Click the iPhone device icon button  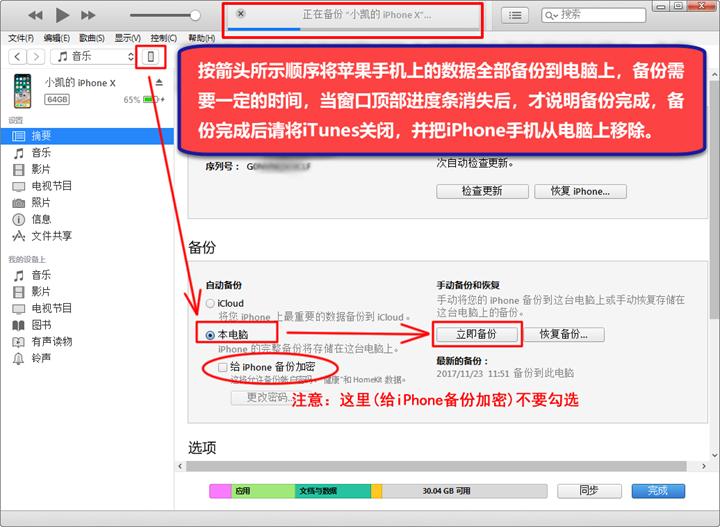point(150,56)
